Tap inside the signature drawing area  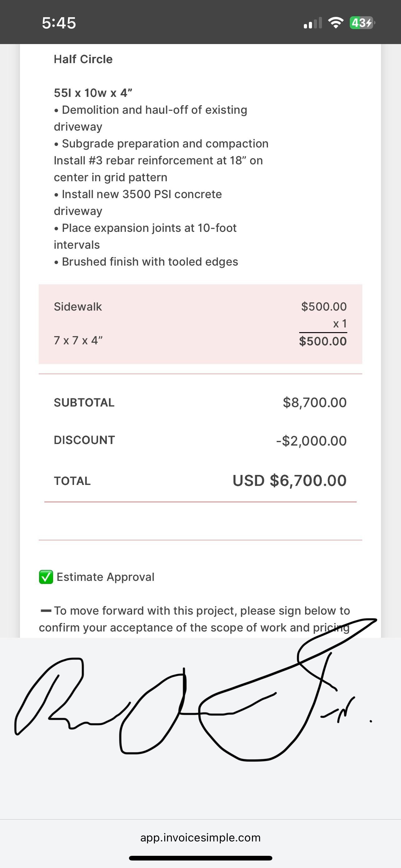tap(200, 775)
